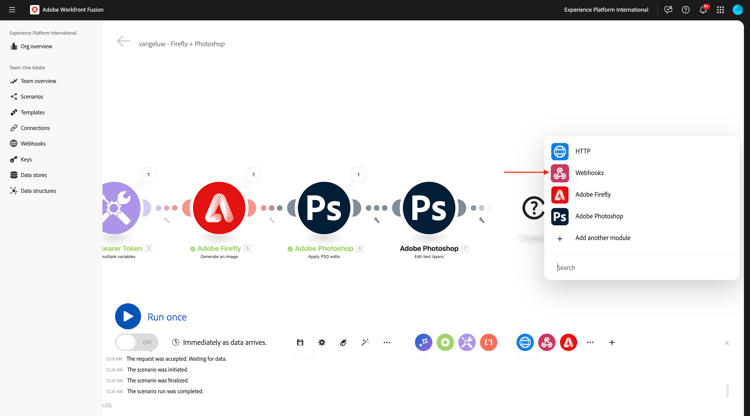
Task: Click the Run once label
Action: (x=167, y=317)
